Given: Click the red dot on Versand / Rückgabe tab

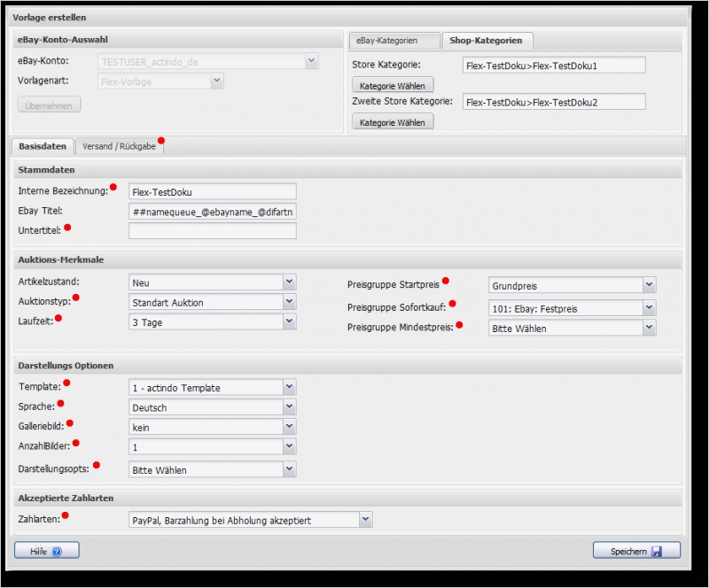Looking at the screenshot, I should 161,141.
